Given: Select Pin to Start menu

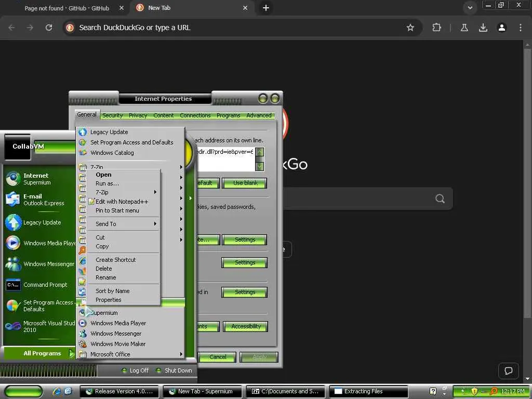Looking at the screenshot, I should click(x=123, y=210).
